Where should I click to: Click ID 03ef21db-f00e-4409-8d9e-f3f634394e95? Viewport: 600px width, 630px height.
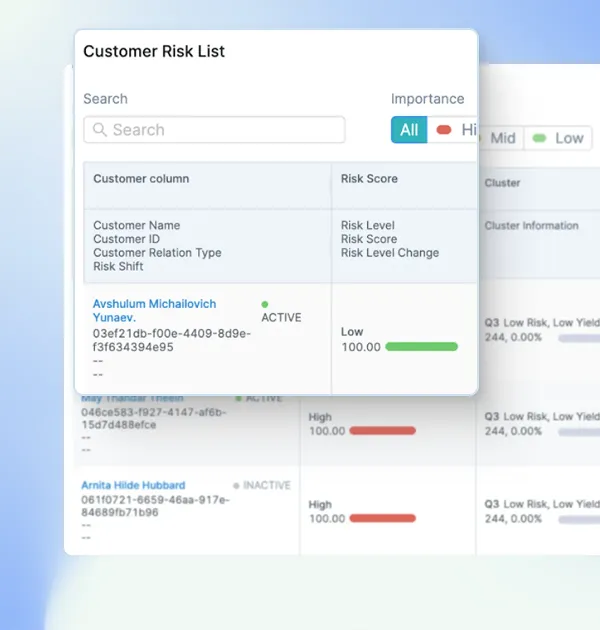point(172,340)
